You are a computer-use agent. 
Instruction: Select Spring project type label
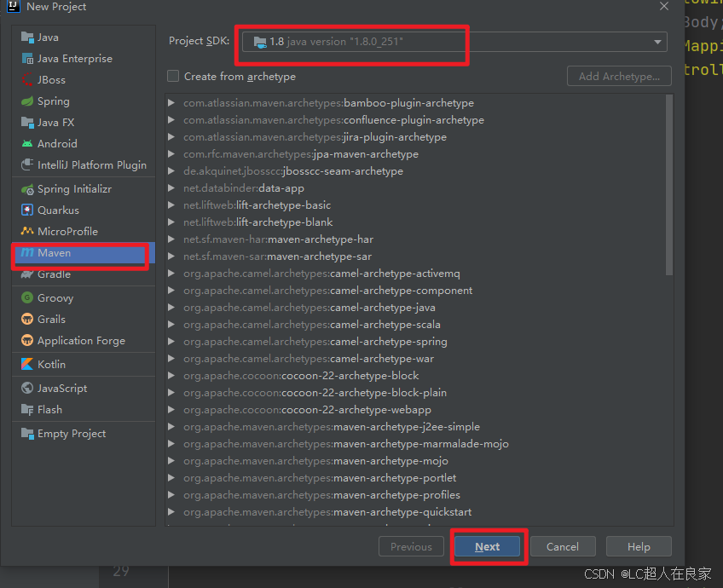[54, 101]
